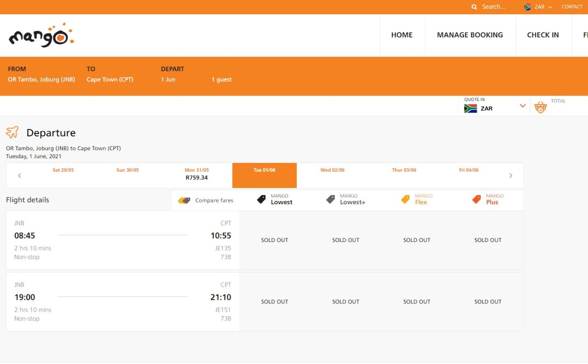This screenshot has width=588, height=364.
Task: Click the Mango Flex yellow tag icon
Action: point(405,199)
